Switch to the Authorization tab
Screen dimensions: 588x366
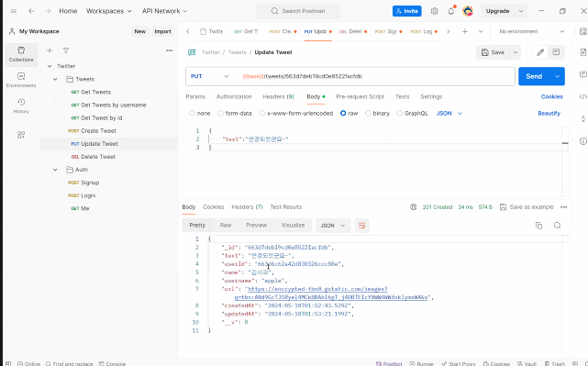coord(234,96)
